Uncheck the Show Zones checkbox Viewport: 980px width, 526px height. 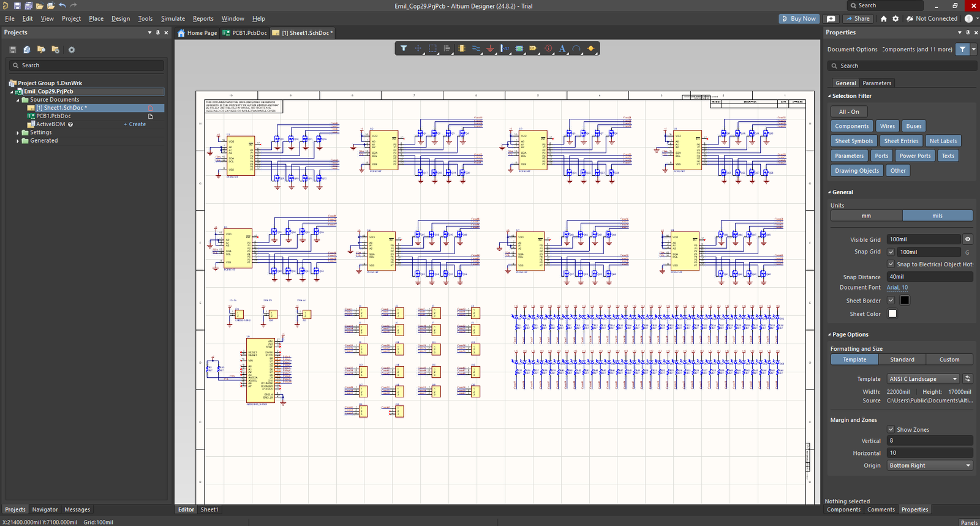pos(891,429)
